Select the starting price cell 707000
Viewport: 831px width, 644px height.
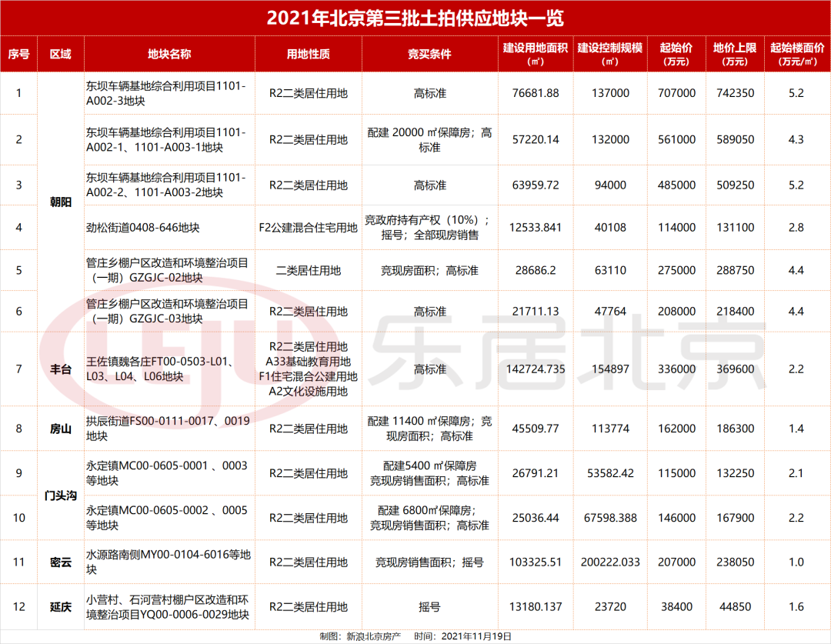[x=677, y=93]
